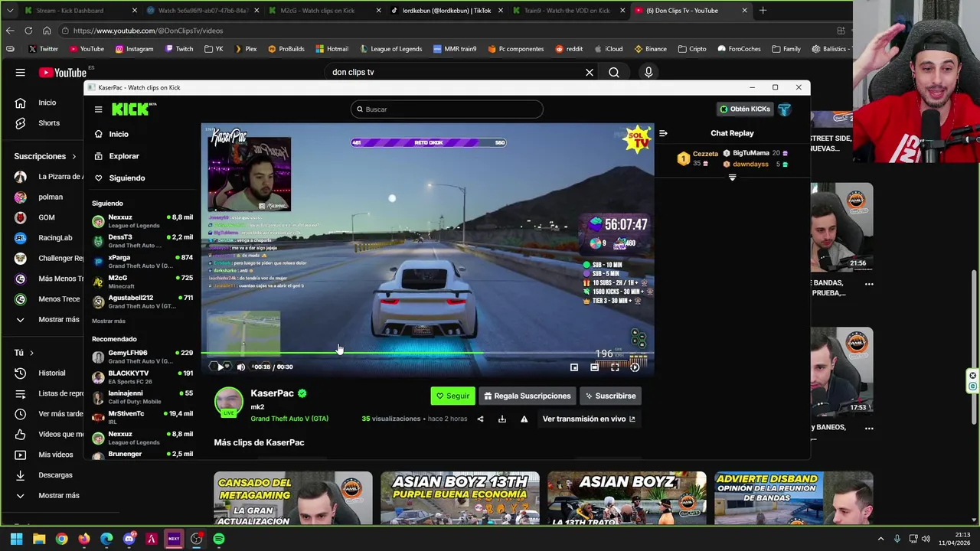
Task: Open Kick sidebar hamburger menu
Action: pos(98,109)
